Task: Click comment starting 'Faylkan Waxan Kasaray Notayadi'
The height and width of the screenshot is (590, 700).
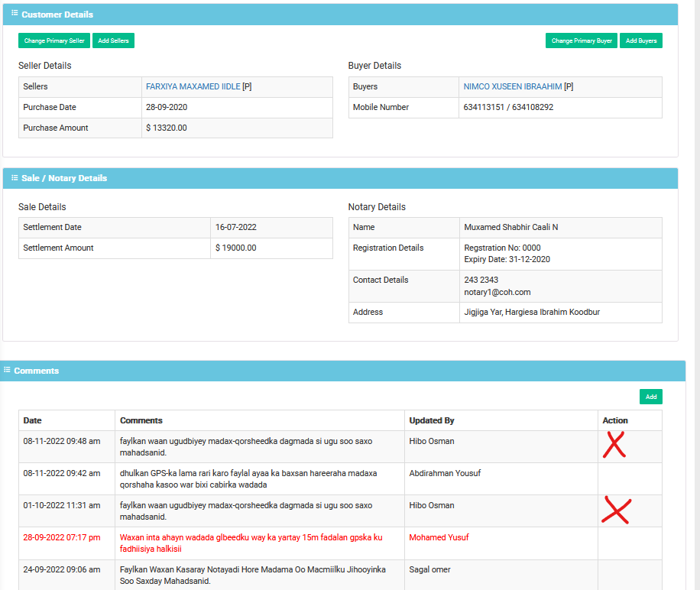Action: tap(253, 575)
